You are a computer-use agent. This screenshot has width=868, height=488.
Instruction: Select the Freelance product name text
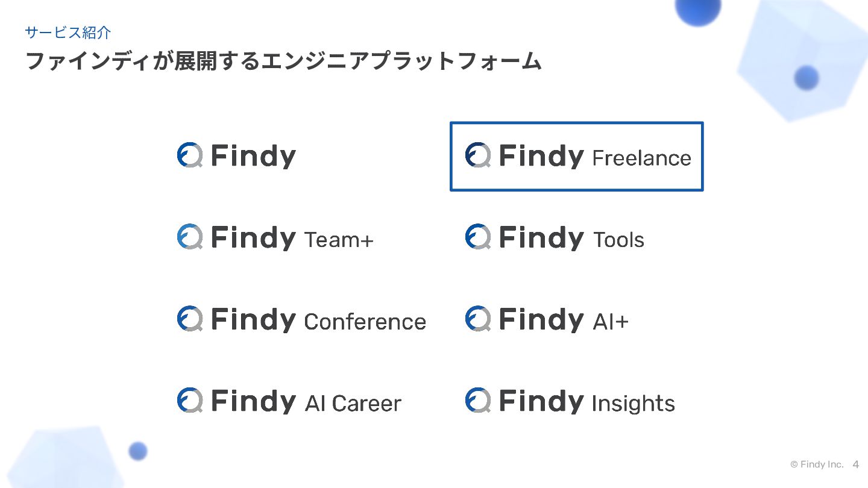click(641, 158)
